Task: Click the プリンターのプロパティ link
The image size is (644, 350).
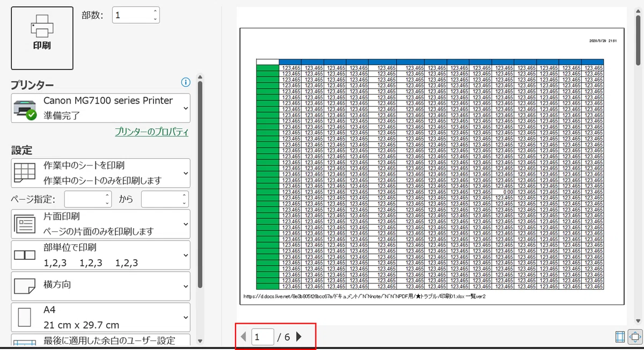Action: 151,132
